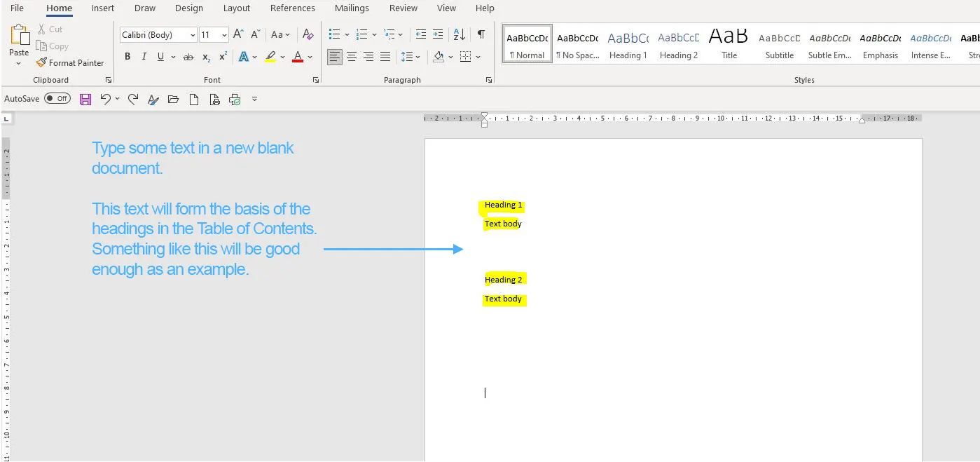Open the bullet list dropdown
The image size is (980, 462).
coord(347,34)
